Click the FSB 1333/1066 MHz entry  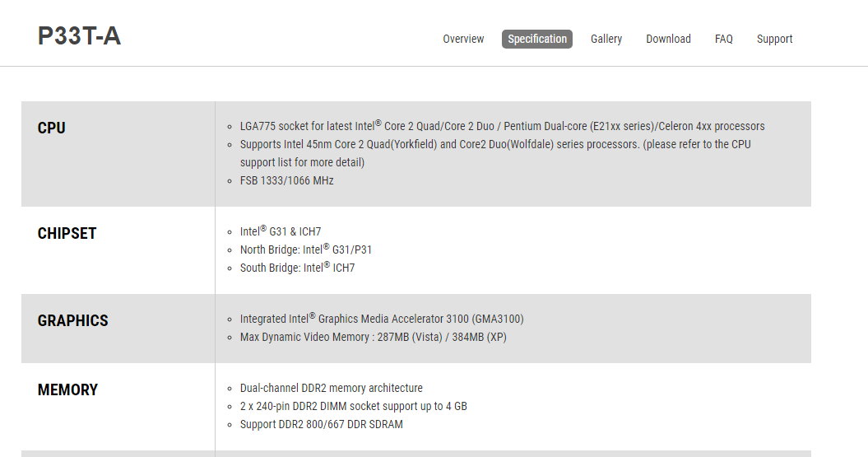point(287,180)
